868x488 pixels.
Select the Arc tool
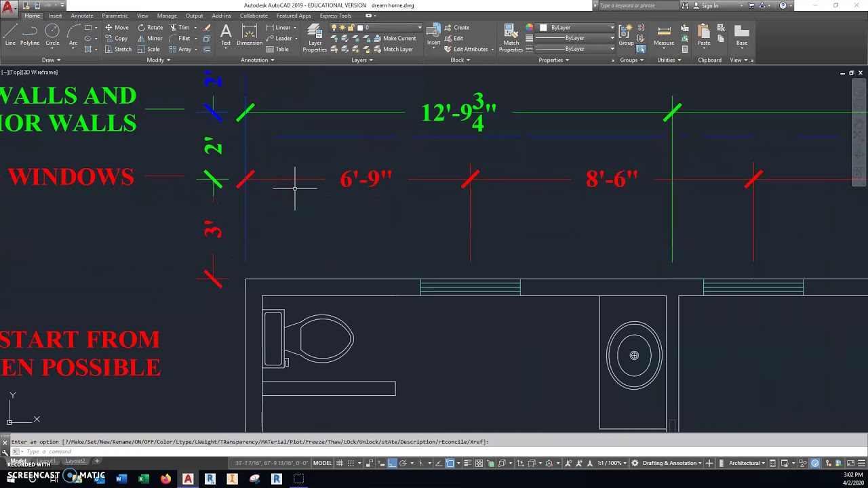point(73,35)
